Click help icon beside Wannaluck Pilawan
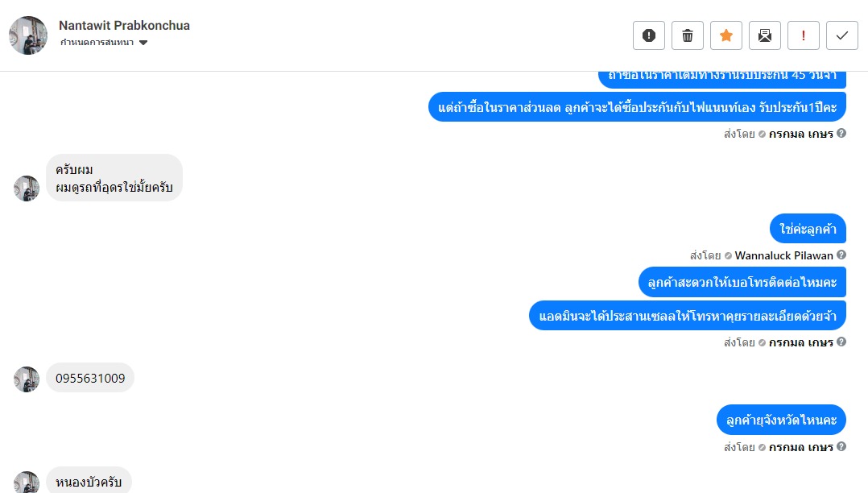The width and height of the screenshot is (868, 493). point(841,255)
